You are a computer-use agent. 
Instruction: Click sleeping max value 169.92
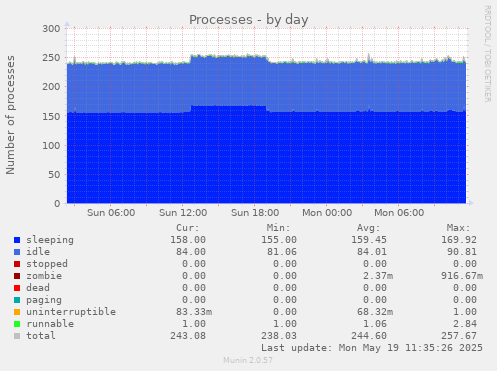pyautogui.click(x=459, y=240)
